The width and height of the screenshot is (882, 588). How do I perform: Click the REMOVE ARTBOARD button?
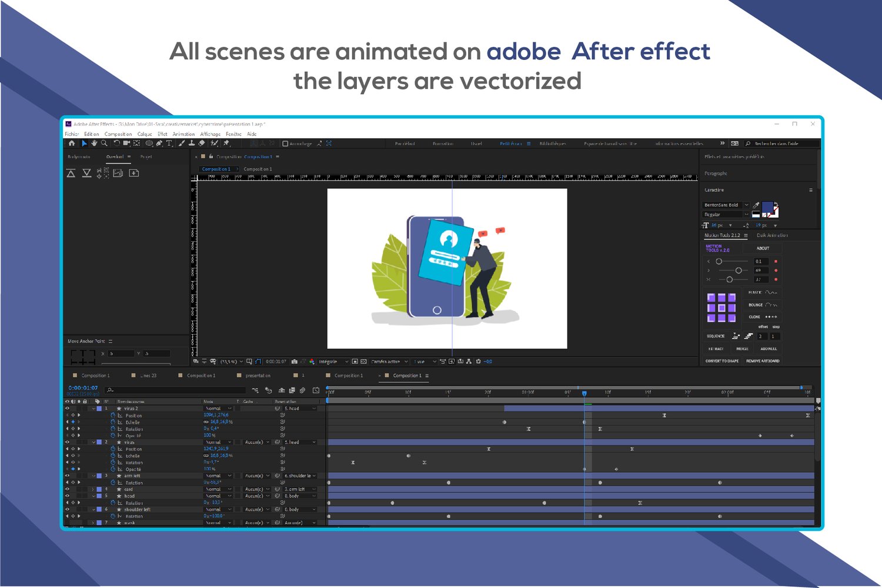763,361
